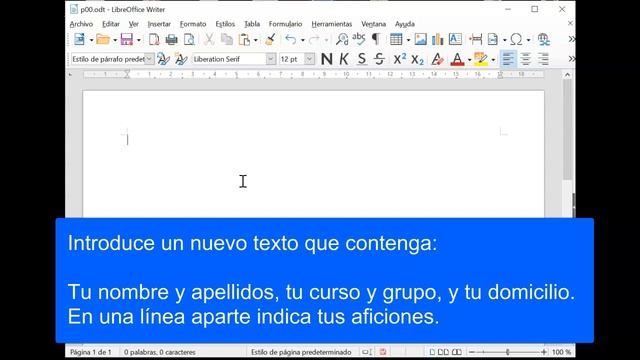
Task: Toggle underline S button
Action: tap(362, 59)
